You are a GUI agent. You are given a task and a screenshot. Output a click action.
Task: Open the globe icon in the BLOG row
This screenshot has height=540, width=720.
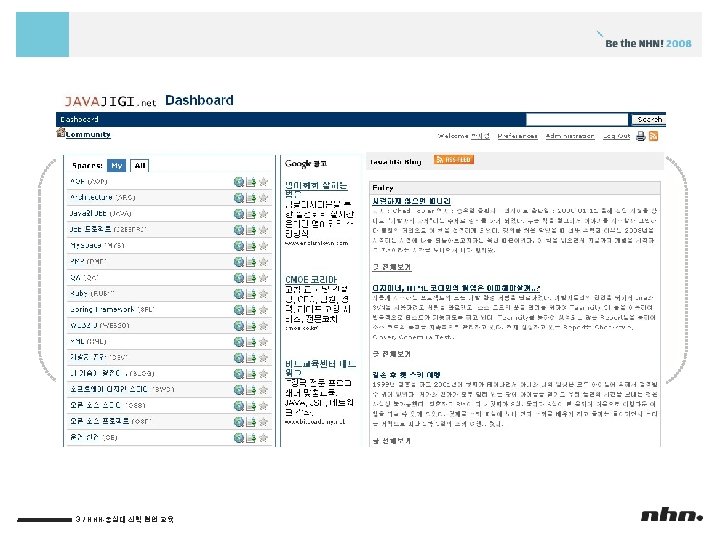pos(239,374)
